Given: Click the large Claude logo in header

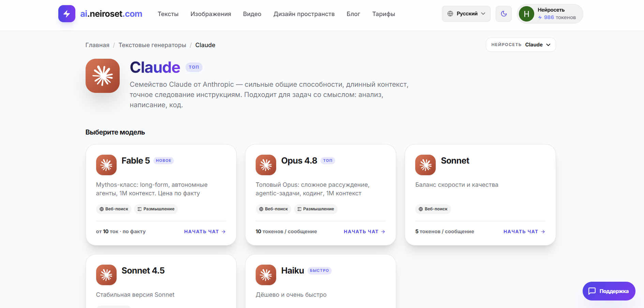Looking at the screenshot, I should [103, 76].
